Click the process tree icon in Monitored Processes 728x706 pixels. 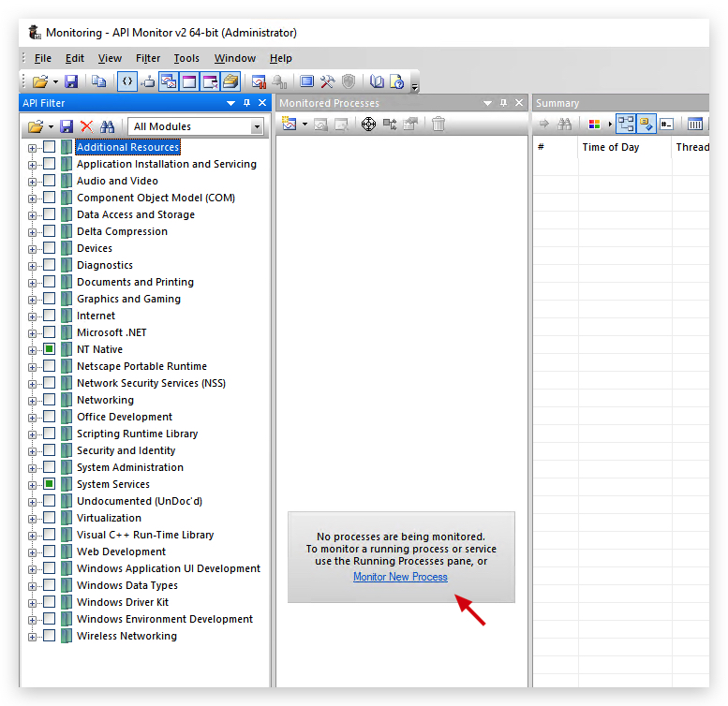pyautogui.click(x=390, y=124)
